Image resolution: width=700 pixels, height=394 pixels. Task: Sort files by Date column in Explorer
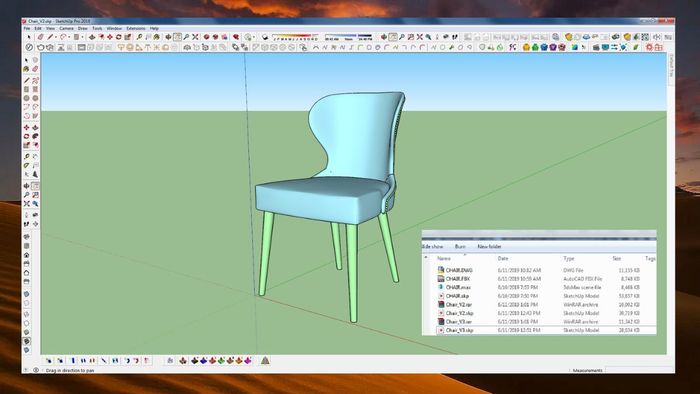[503, 258]
